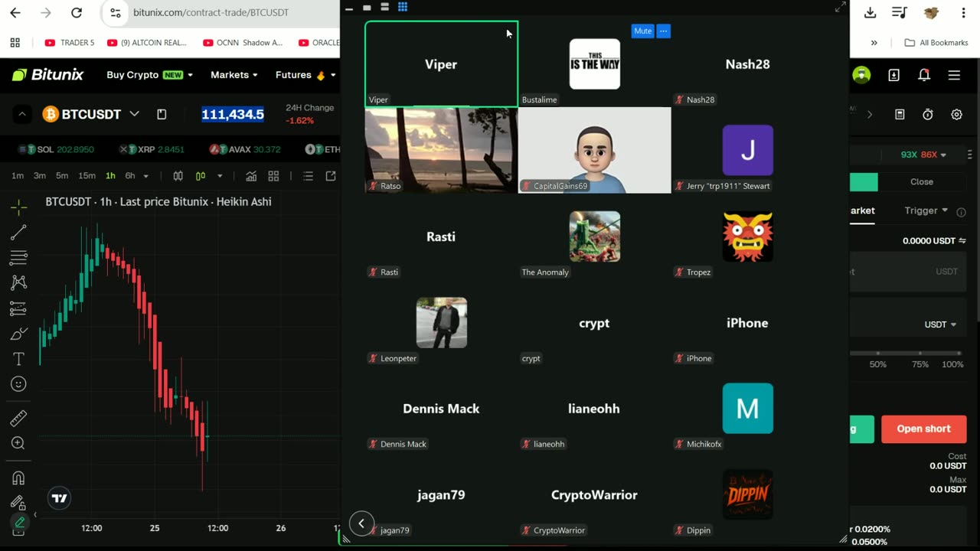Go back in browser history
Screen dimensions: 980x551
(15, 13)
